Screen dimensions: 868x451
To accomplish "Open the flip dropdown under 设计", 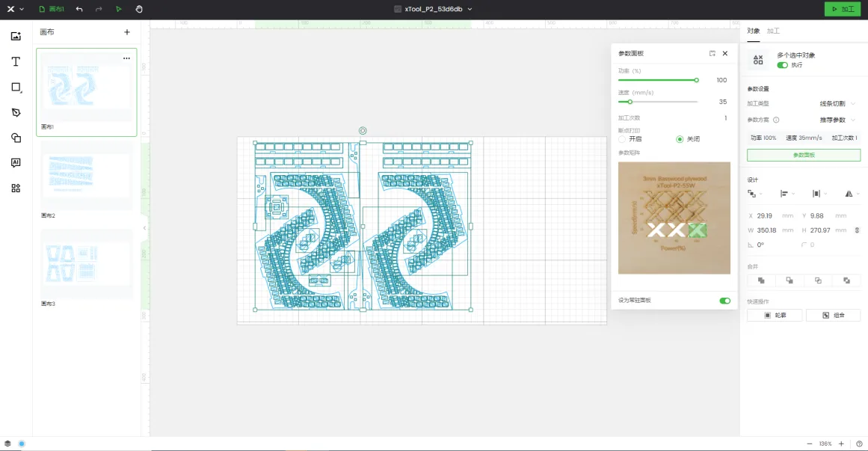I will click(x=852, y=194).
